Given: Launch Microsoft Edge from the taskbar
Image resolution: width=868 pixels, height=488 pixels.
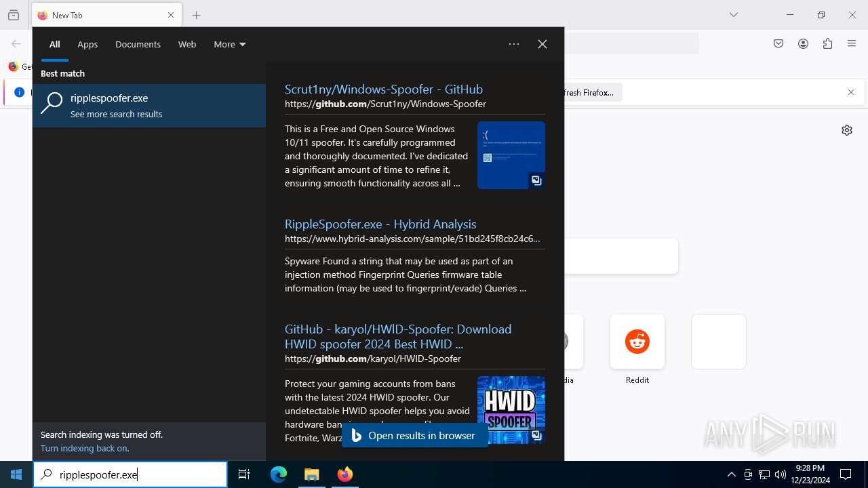Looking at the screenshot, I should 279,474.
